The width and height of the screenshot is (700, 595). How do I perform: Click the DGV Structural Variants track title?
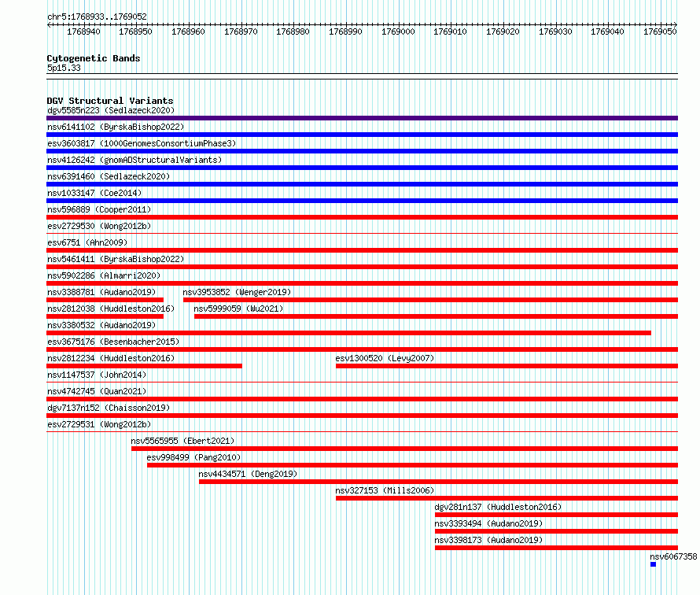coord(110,101)
